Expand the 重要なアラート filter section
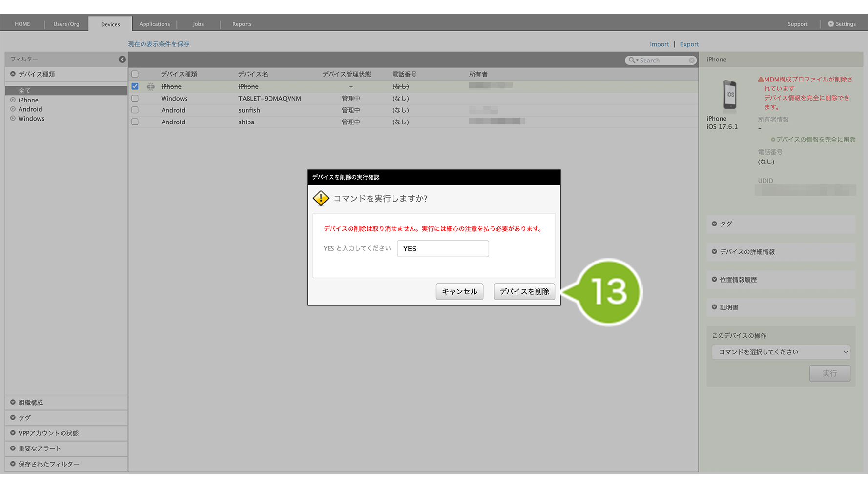The image size is (868, 488). tap(66, 448)
